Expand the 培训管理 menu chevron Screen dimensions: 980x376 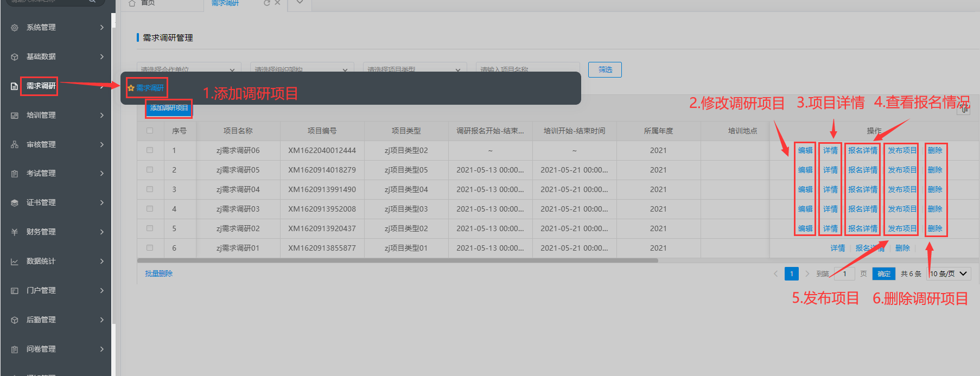pos(101,115)
